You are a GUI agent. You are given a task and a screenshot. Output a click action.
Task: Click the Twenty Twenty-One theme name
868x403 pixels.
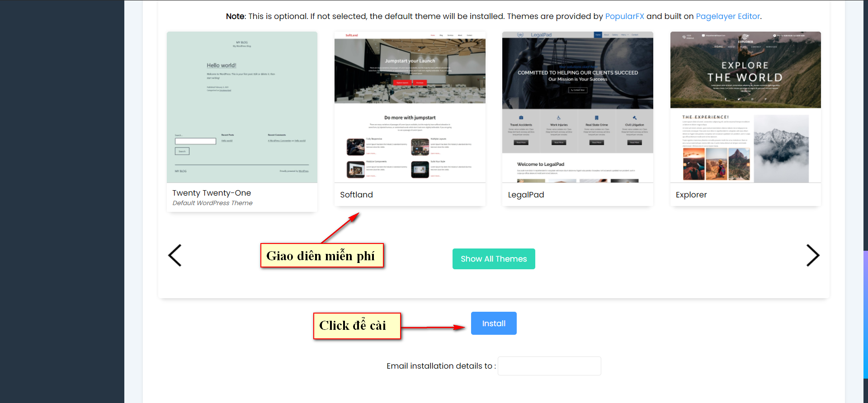(212, 193)
